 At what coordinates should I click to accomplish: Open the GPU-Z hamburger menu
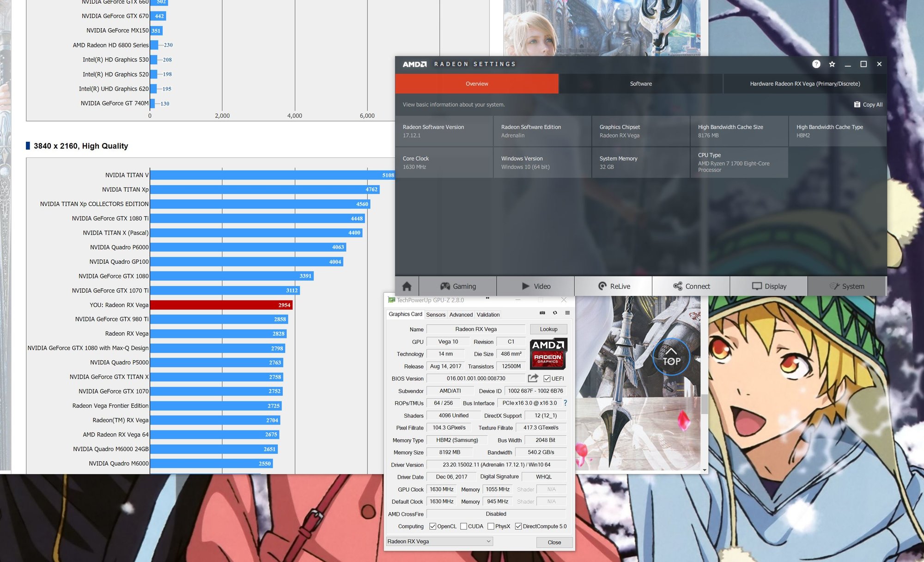coord(567,313)
